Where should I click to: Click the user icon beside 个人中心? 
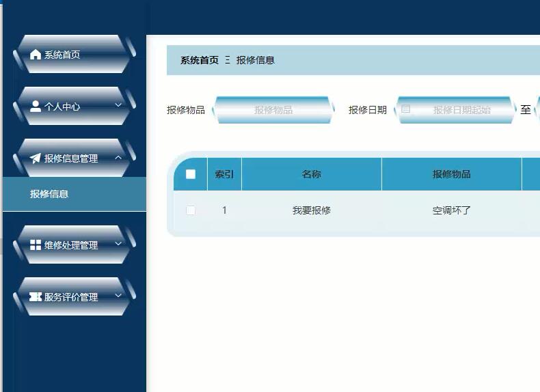point(36,107)
